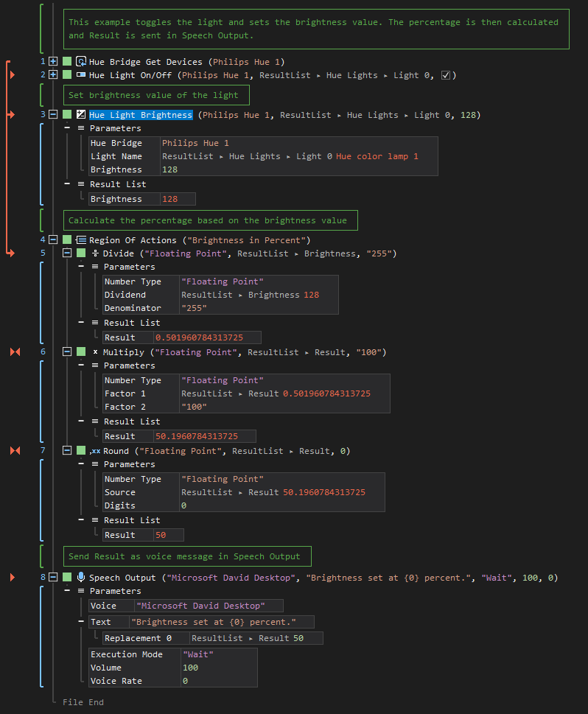Click the Factor 2 value "100"
This screenshot has height=714, width=588.
click(194, 407)
